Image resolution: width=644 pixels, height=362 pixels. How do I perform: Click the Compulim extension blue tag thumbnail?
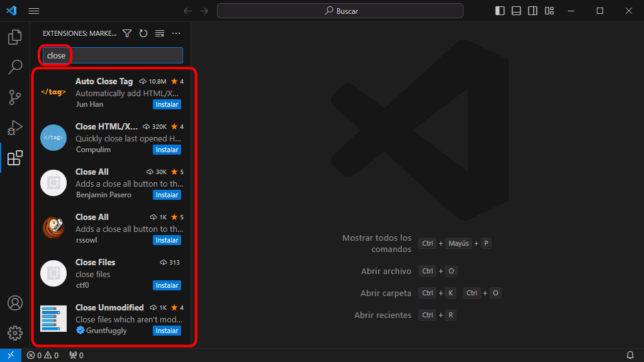tap(53, 138)
